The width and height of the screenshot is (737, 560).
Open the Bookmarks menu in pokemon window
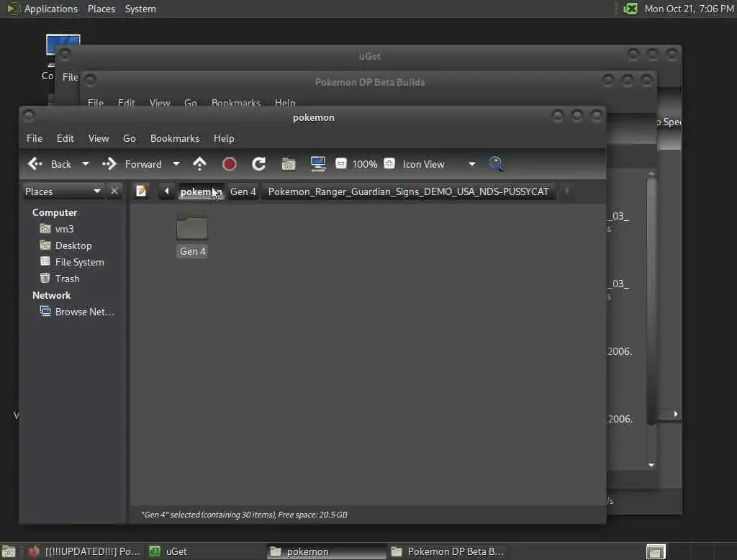pos(175,138)
